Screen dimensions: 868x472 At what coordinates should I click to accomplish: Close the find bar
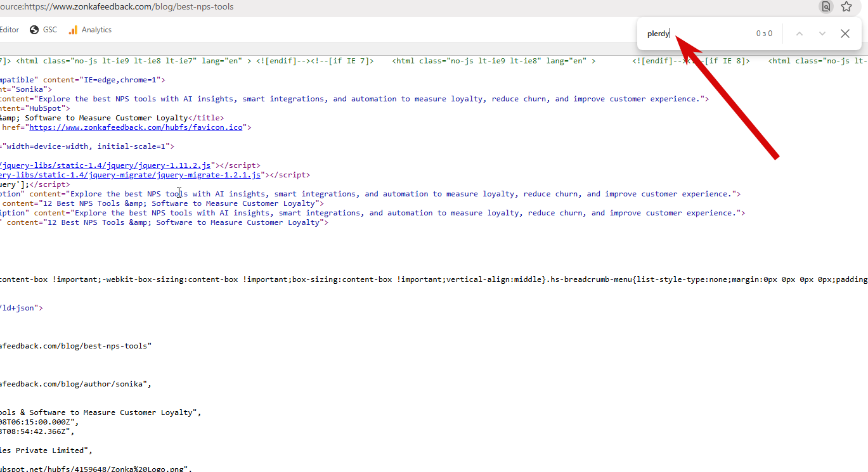click(x=845, y=34)
